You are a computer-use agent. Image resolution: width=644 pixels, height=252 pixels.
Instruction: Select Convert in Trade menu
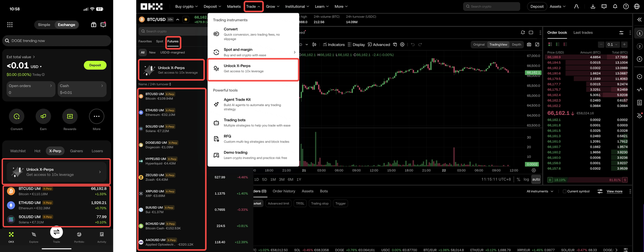[x=253, y=34]
